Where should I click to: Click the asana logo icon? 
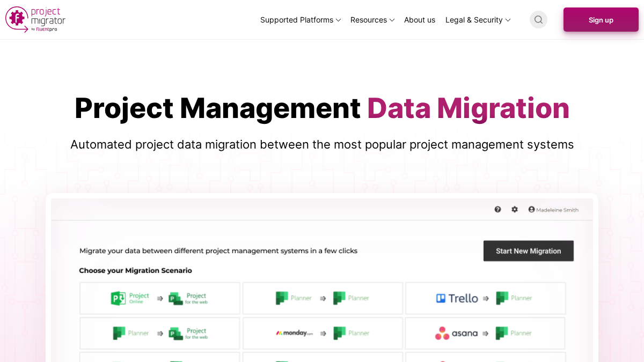(442, 333)
